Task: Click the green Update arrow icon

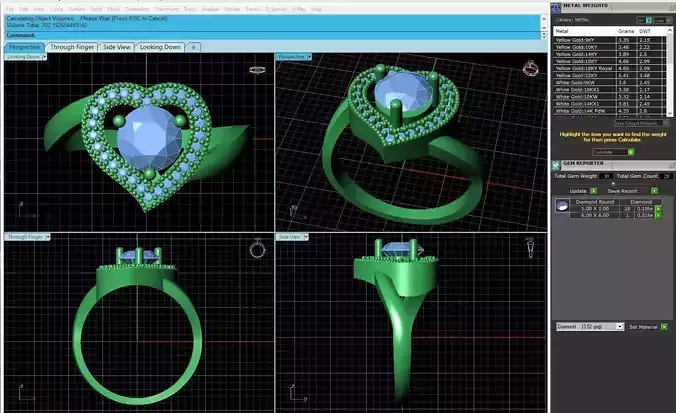Action: 594,191
